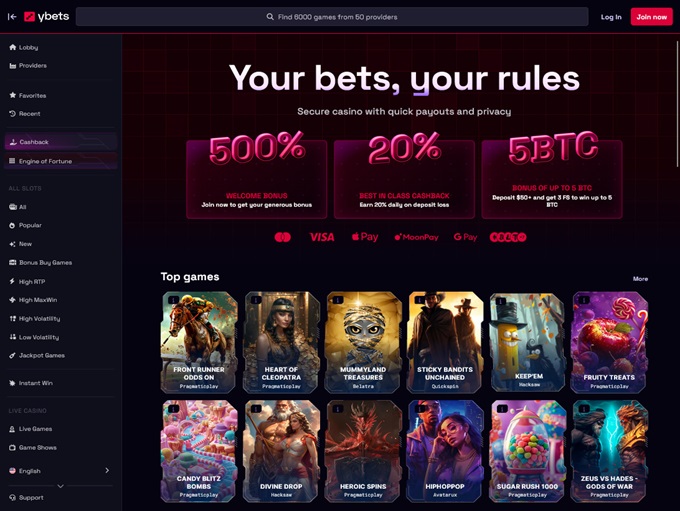
Task: Open Favorites with the star icon
Action: point(13,95)
